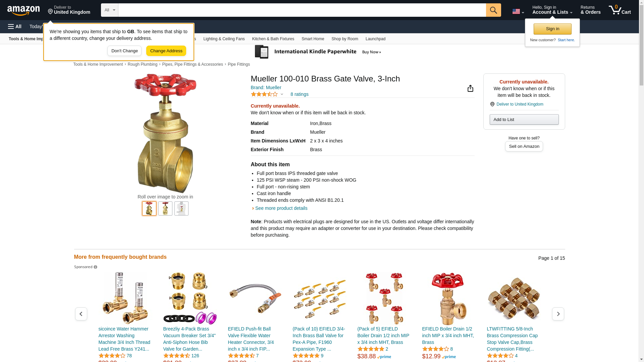Open the Smart Home menu item

(313, 39)
